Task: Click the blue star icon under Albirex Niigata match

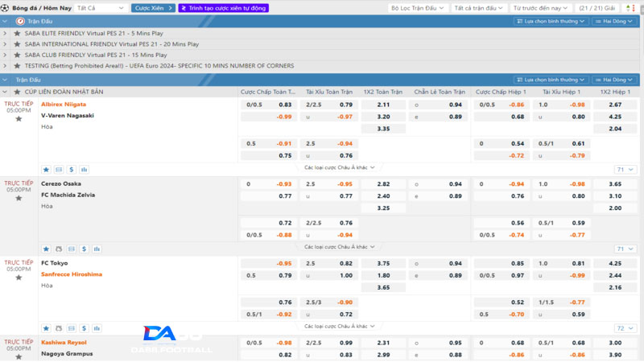Action: (46, 170)
